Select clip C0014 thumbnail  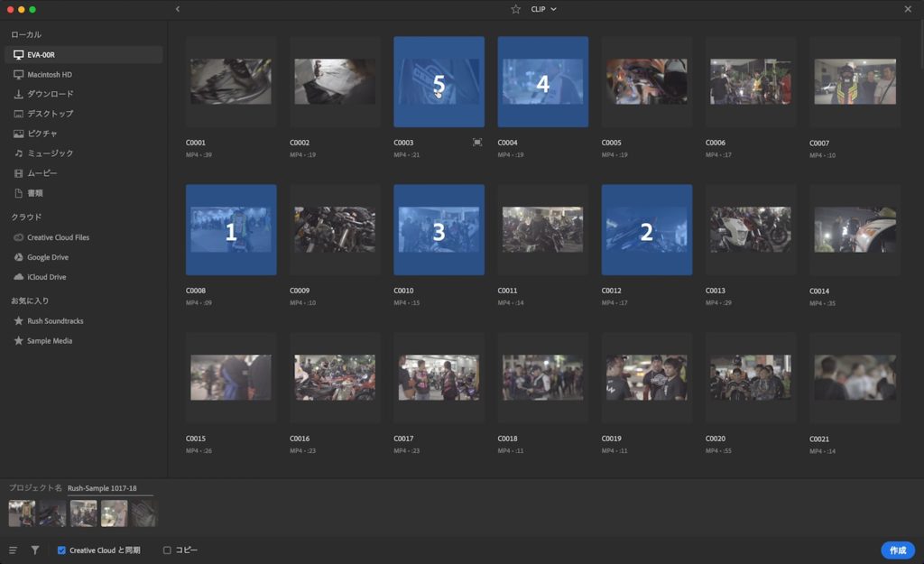(855, 230)
